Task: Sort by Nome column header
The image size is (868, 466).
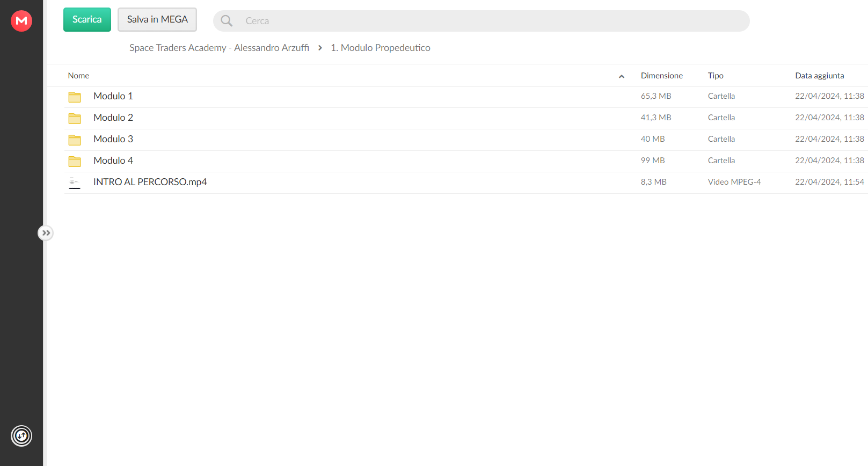Action: pyautogui.click(x=78, y=76)
